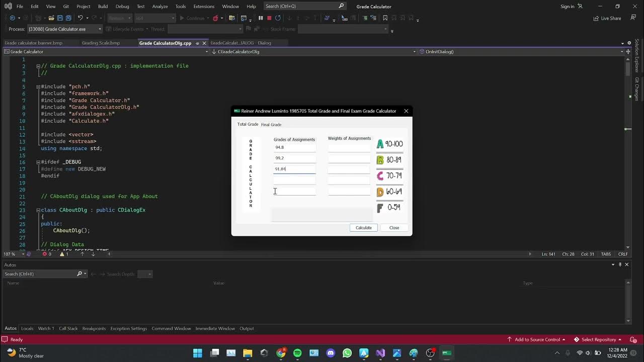This screenshot has width=644, height=362.
Task: Collapse the #include block at line 5
Action: pos(38,86)
